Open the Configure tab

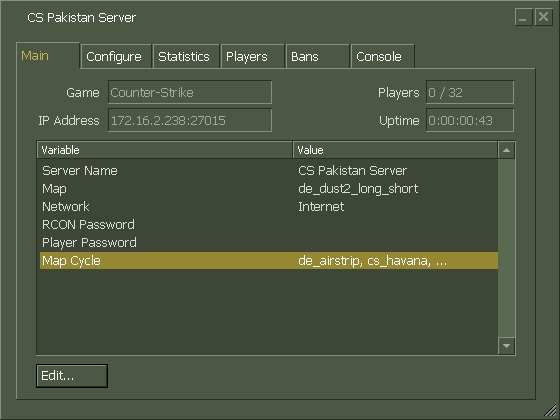click(x=116, y=56)
